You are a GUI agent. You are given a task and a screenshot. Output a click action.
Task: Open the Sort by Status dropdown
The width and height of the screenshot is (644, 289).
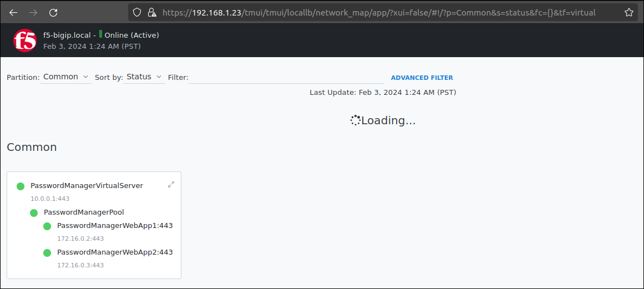pyautogui.click(x=144, y=77)
